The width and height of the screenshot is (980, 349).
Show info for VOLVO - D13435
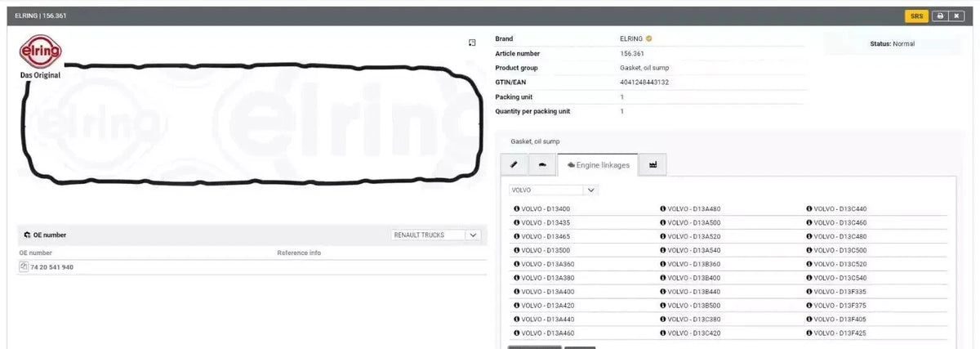point(517,222)
